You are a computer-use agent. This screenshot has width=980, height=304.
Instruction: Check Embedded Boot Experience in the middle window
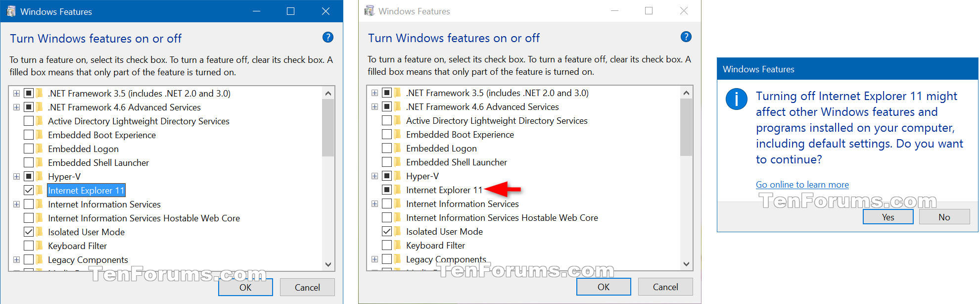pos(387,134)
